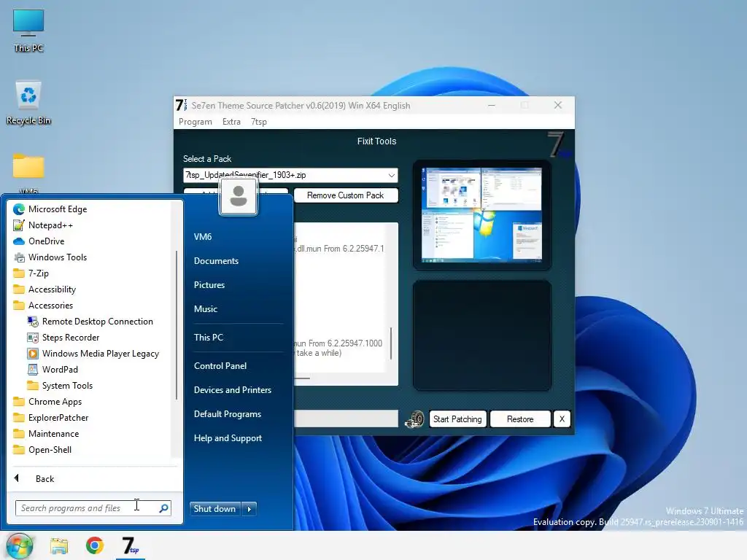747x560 pixels.
Task: Open Music from start menu
Action: coord(205,309)
